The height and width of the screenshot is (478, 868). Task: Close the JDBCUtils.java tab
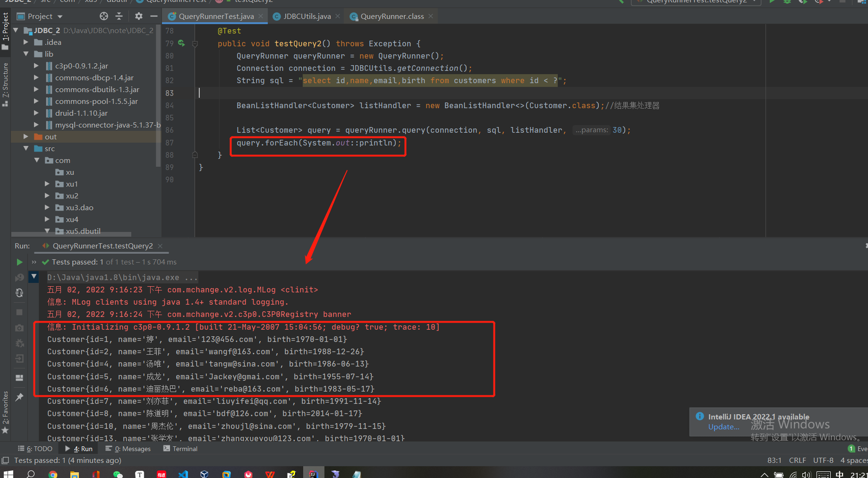[338, 16]
